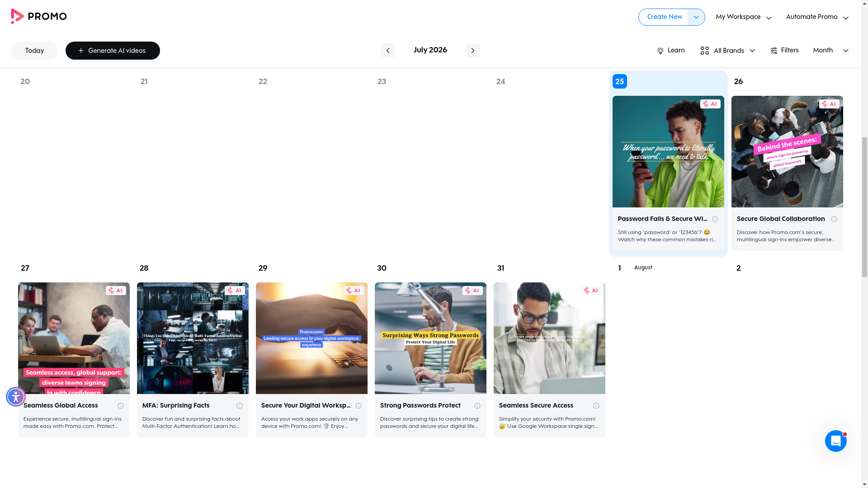Click the Promo logo
Image resolution: width=868 pixels, height=488 pixels.
[x=39, y=17]
